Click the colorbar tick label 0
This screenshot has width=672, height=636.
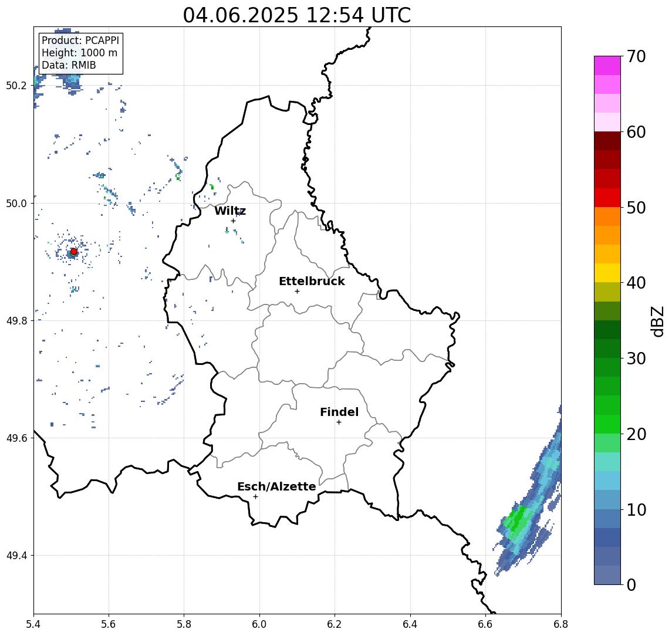click(632, 584)
